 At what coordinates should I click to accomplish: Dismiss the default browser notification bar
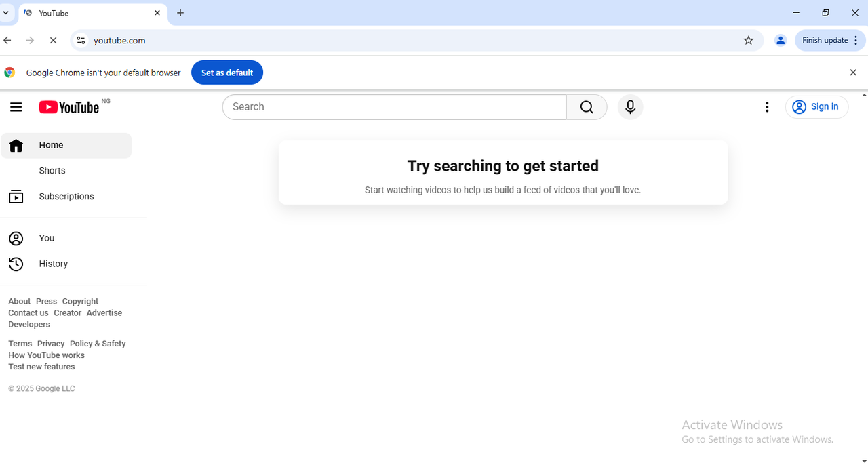853,73
